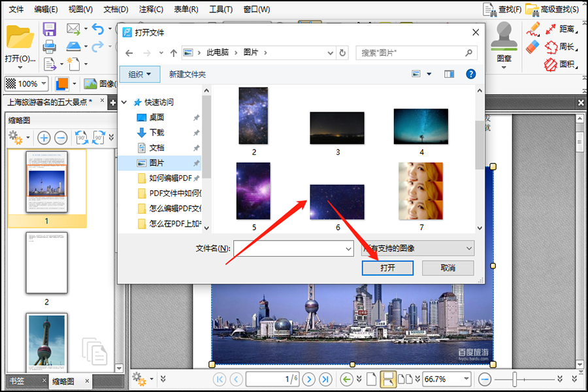Expand the 文件名 combo box list
588x392 pixels.
(x=348, y=249)
